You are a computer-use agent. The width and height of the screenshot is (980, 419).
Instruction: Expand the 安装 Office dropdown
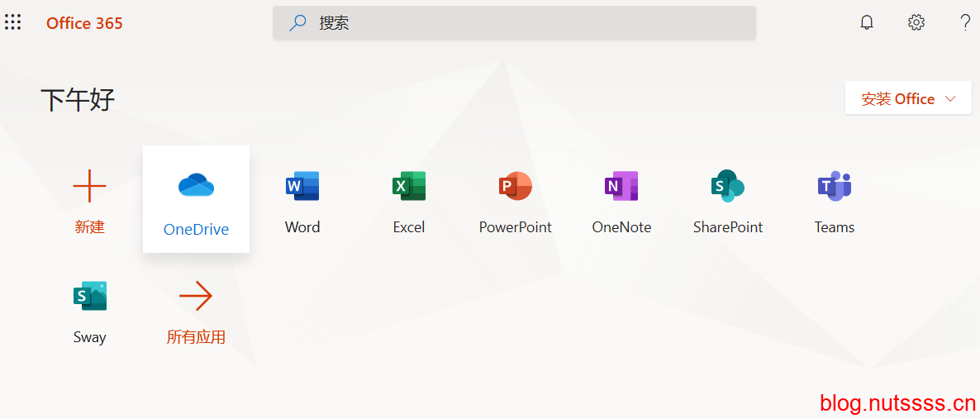point(908,98)
